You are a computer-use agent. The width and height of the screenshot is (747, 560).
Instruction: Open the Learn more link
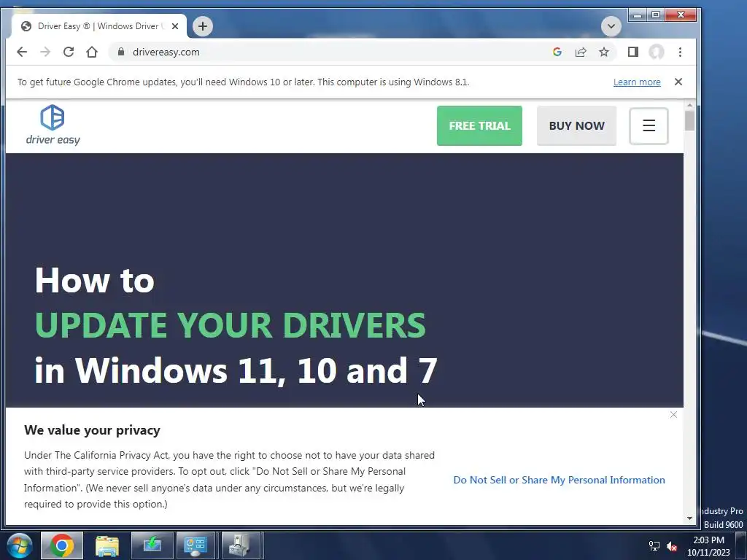(637, 82)
